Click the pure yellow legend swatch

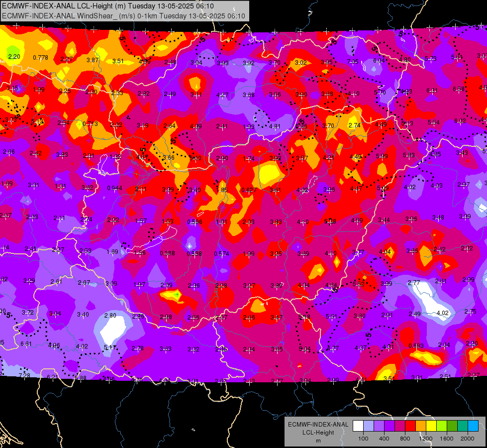click(431, 426)
